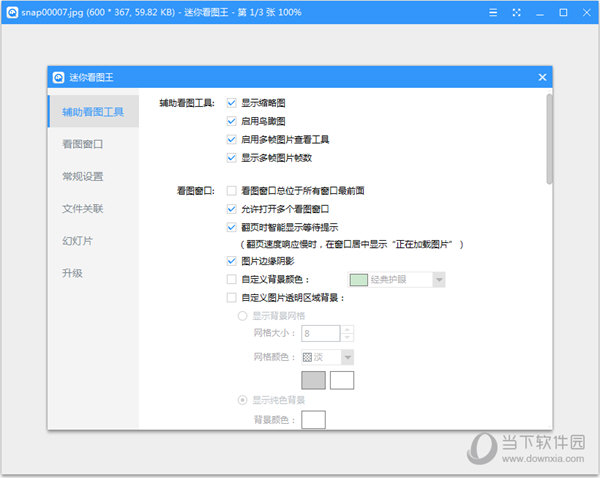This screenshot has width=600, height=478.
Task: Open 幻灯片 sidebar tab
Action: coord(93,241)
